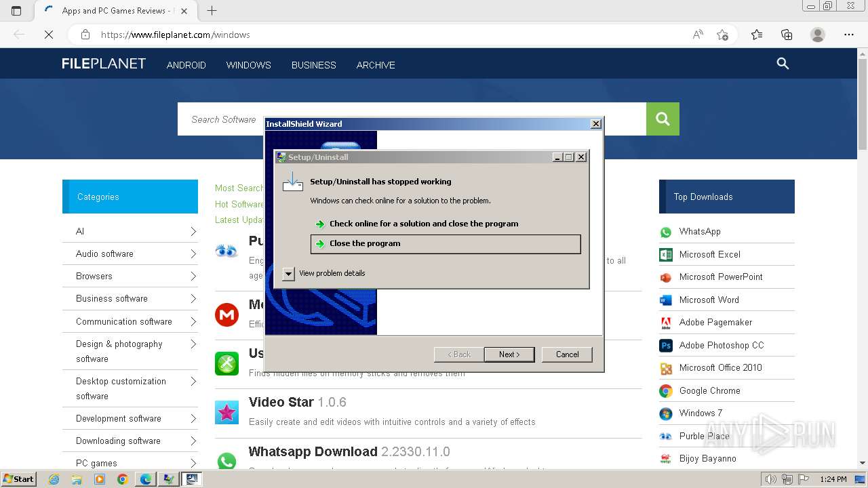Screen dimensions: 868x488
Task: Open the Video Star title link
Action: pyautogui.click(x=281, y=403)
